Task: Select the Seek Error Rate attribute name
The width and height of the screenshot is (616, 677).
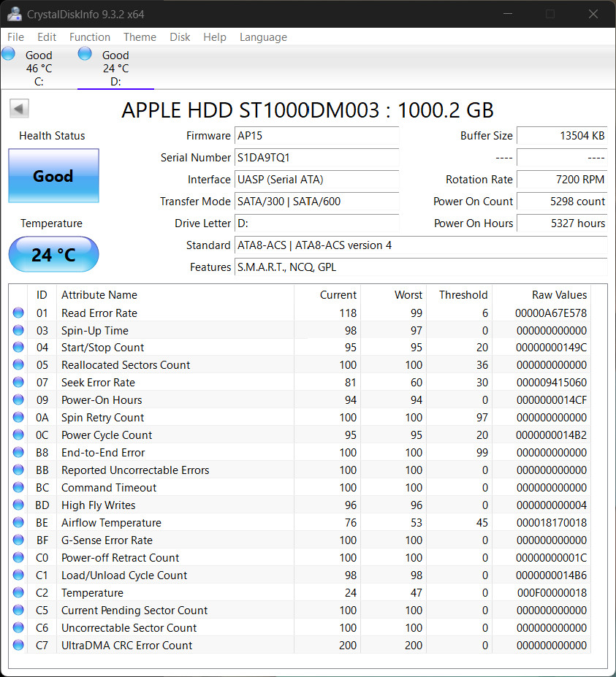Action: pyautogui.click(x=98, y=383)
